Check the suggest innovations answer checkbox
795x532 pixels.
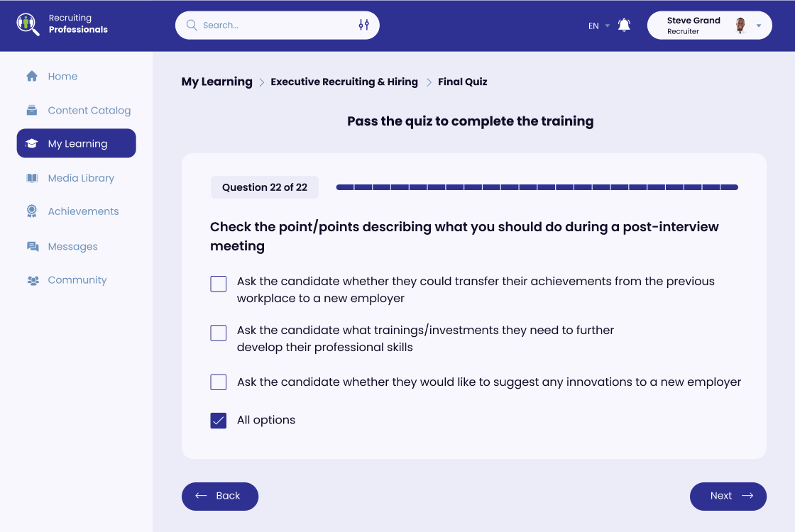point(219,382)
